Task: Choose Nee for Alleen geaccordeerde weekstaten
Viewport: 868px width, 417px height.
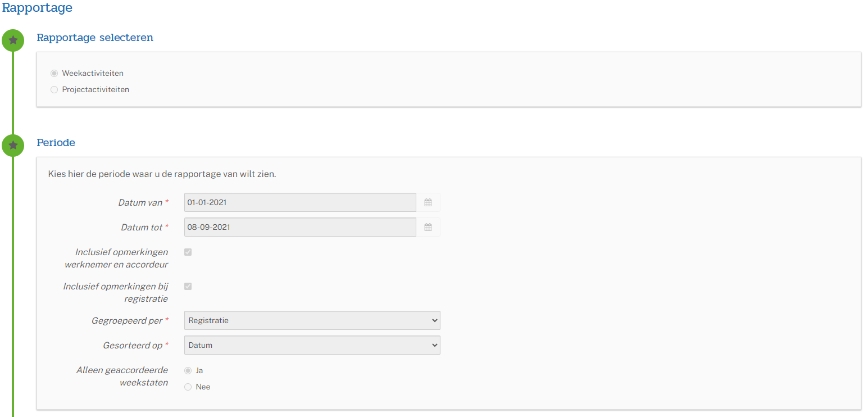Action: 188,387
